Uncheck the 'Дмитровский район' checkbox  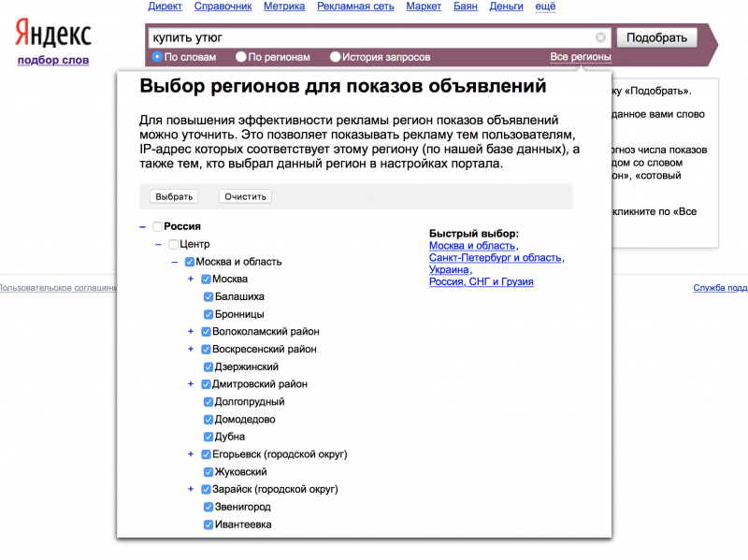point(206,384)
